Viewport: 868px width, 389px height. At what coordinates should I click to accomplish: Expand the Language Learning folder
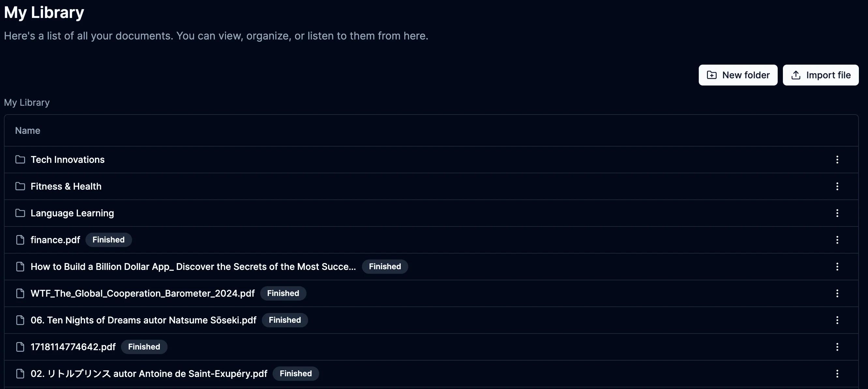point(72,213)
